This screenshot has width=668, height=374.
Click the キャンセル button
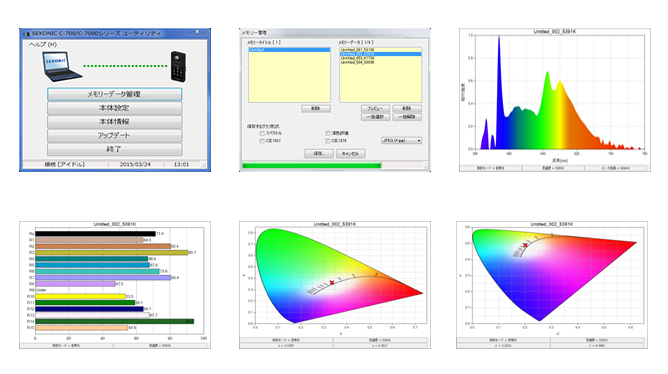(x=351, y=153)
